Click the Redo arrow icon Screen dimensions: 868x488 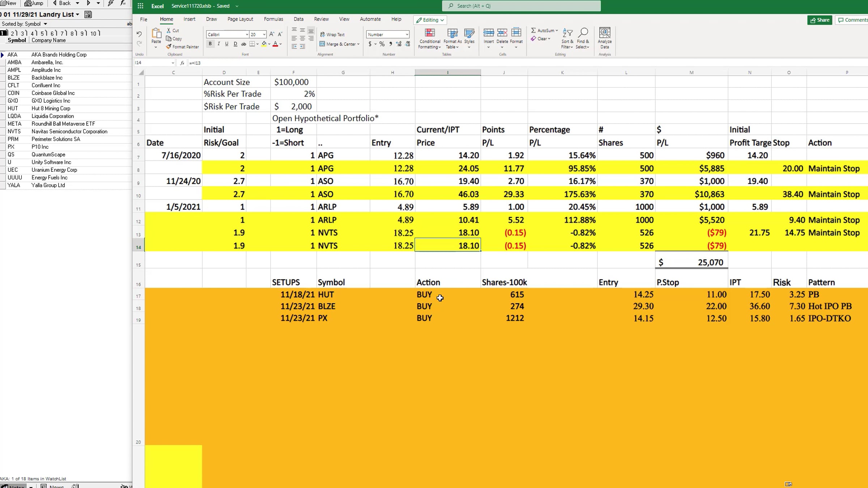tap(139, 44)
